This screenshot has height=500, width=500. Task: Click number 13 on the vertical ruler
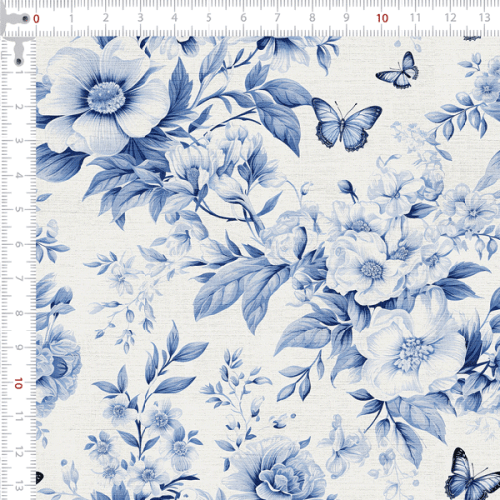19,486
